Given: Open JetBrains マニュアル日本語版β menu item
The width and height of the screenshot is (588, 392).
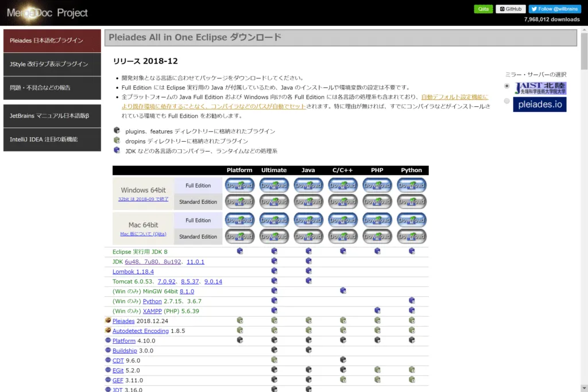Looking at the screenshot, I should 52,116.
